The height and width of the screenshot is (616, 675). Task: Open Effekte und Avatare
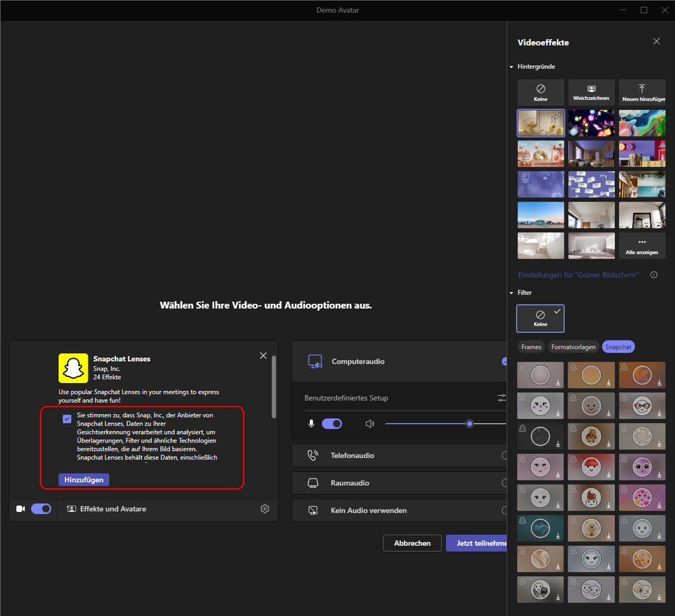pos(107,509)
